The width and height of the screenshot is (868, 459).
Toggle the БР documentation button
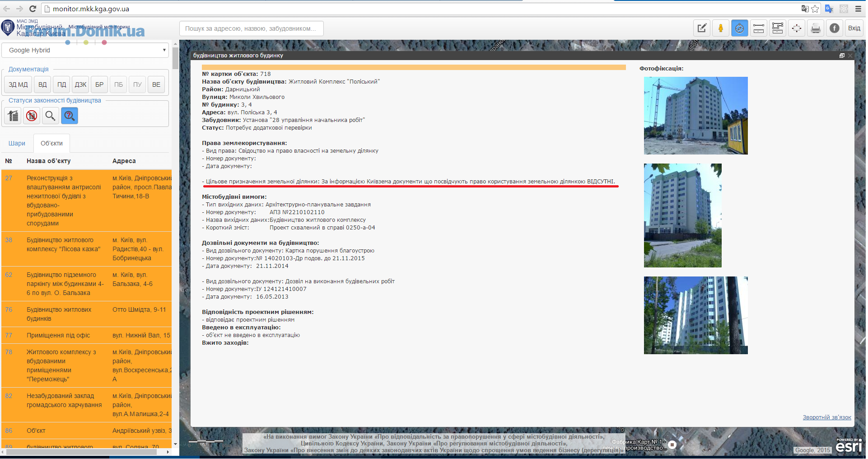pos(99,84)
